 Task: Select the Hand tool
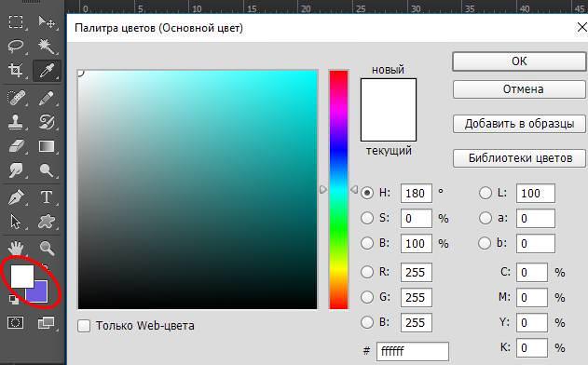click(x=16, y=248)
